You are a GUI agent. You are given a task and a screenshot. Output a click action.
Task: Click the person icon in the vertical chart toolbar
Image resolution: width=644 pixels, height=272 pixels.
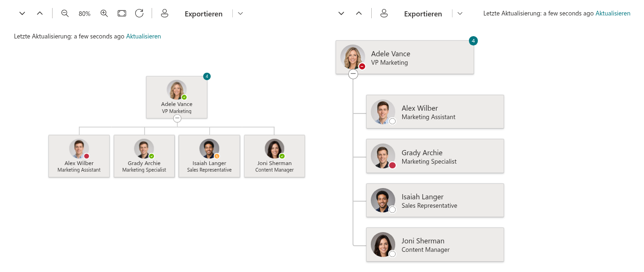(384, 14)
